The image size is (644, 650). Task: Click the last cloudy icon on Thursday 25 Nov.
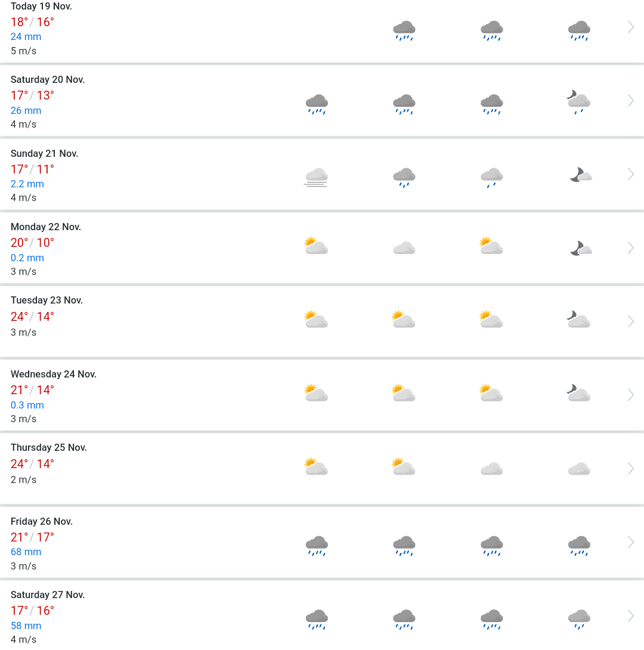(579, 469)
